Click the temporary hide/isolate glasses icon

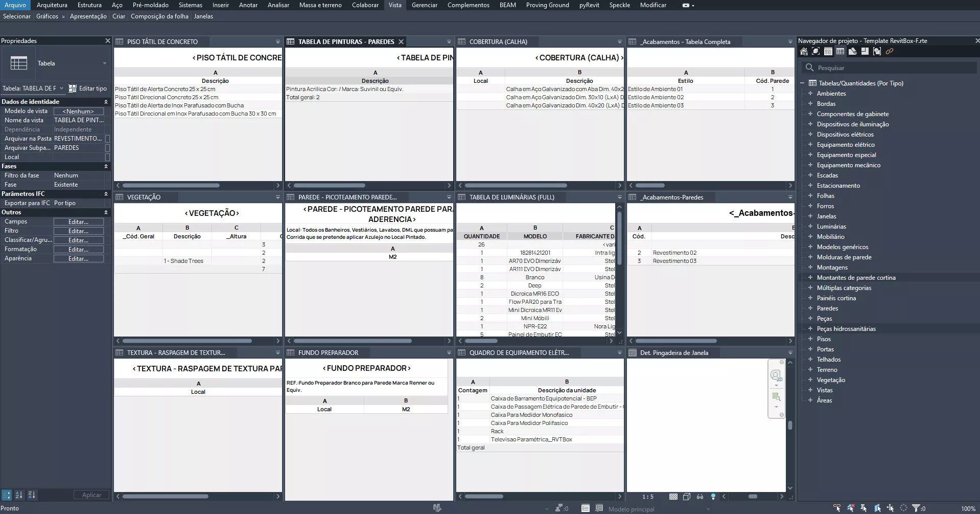pyautogui.click(x=700, y=497)
